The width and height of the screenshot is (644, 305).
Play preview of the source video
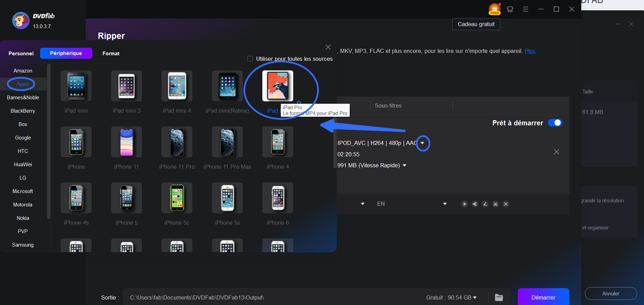coord(464,204)
